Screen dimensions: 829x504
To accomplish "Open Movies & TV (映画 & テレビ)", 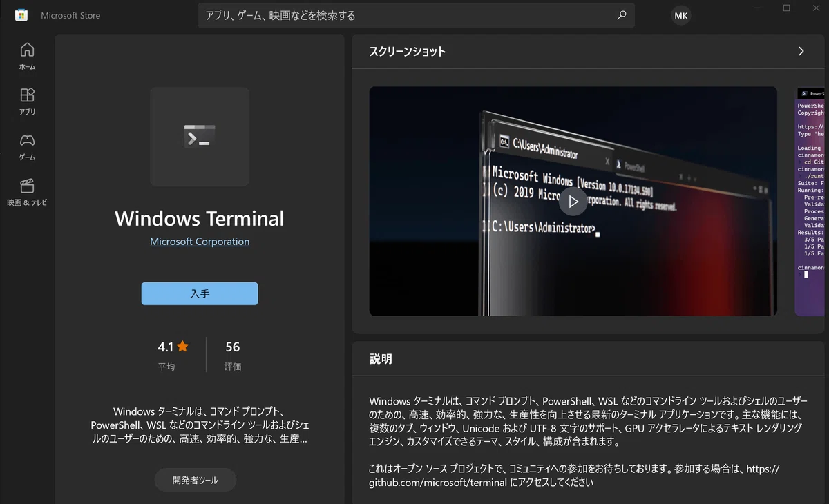I will click(x=27, y=193).
